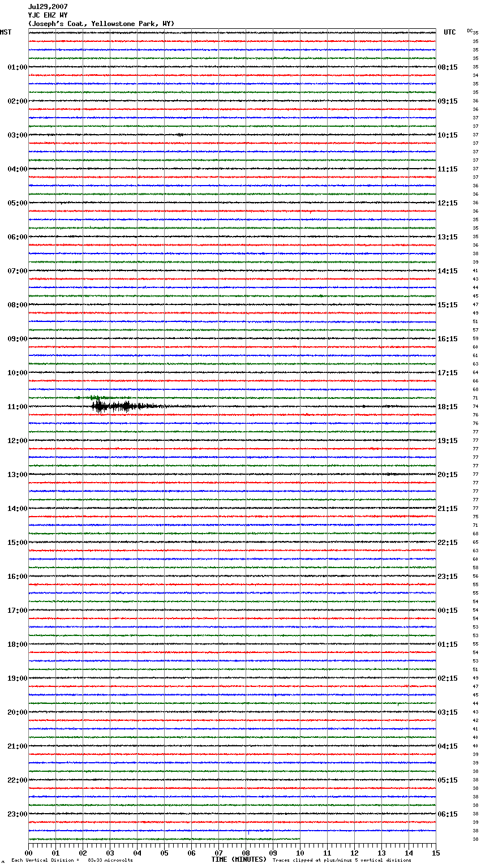
Task: Click the 02:15 UTC time label
Action: [x=448, y=678]
